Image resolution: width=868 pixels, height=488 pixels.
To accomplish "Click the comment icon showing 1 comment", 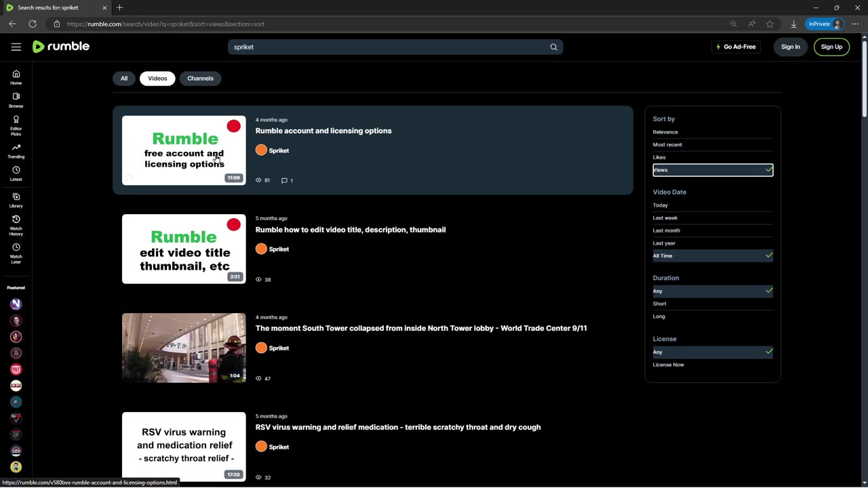I will coord(284,180).
